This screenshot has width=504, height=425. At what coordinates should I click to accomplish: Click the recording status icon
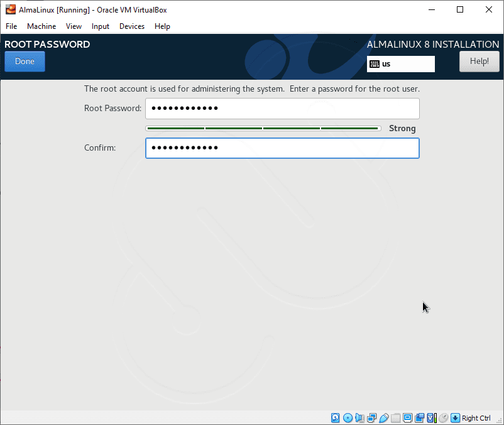tap(419, 417)
